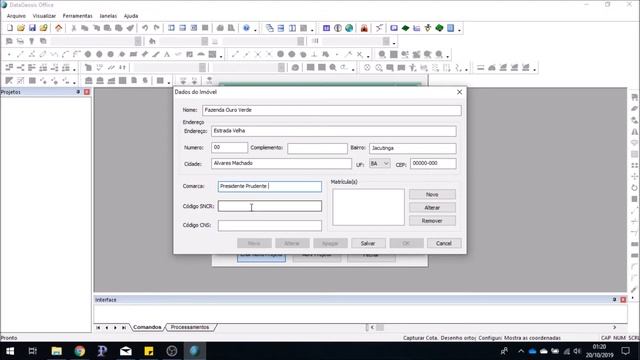The width and height of the screenshot is (640, 360).
Task: Close the Dados do Imóvel dialog
Action: (x=459, y=92)
